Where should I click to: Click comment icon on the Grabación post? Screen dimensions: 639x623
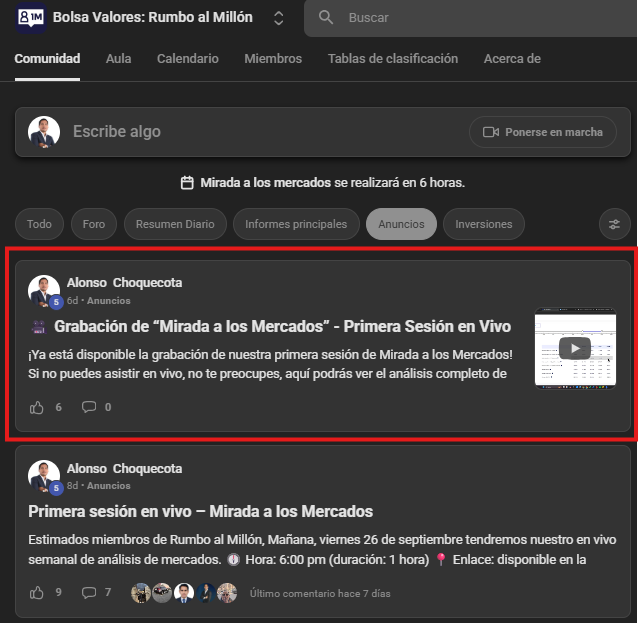coord(89,407)
